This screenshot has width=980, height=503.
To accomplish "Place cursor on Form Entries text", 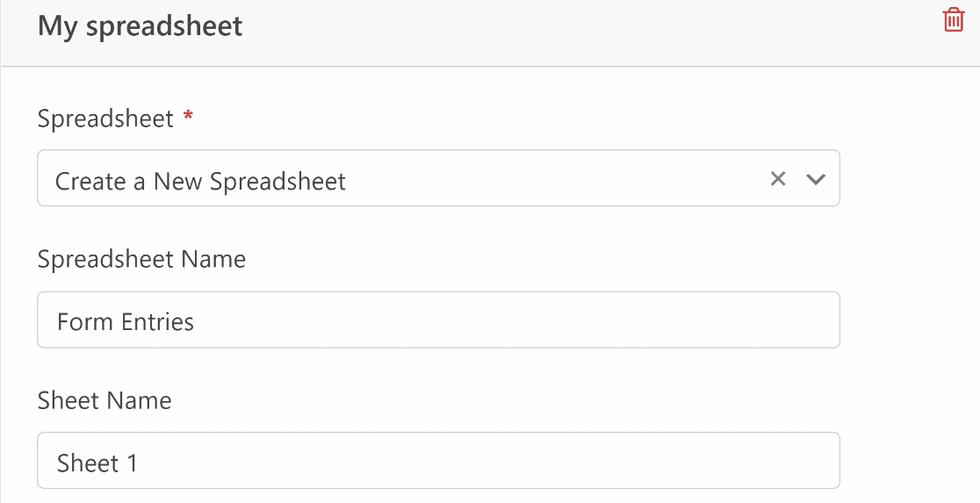I will [x=126, y=322].
